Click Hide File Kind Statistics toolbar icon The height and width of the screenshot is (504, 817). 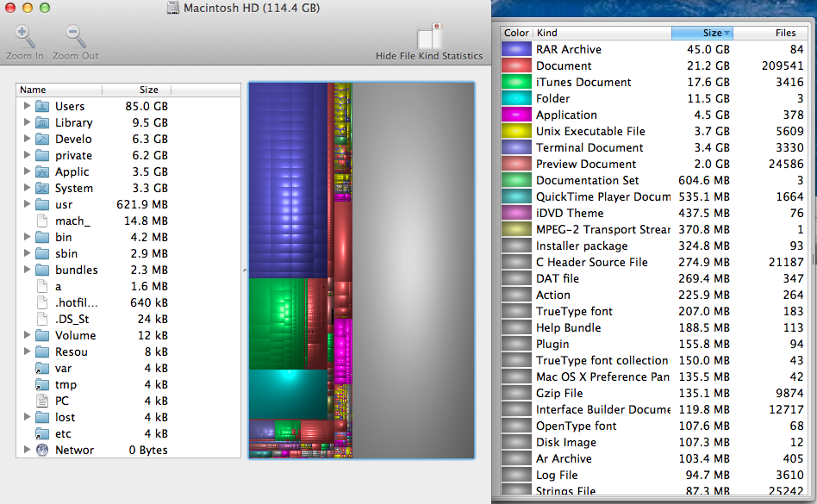[x=430, y=36]
